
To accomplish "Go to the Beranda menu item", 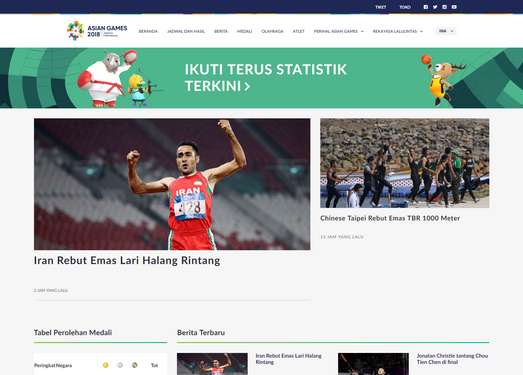I will tap(148, 31).
